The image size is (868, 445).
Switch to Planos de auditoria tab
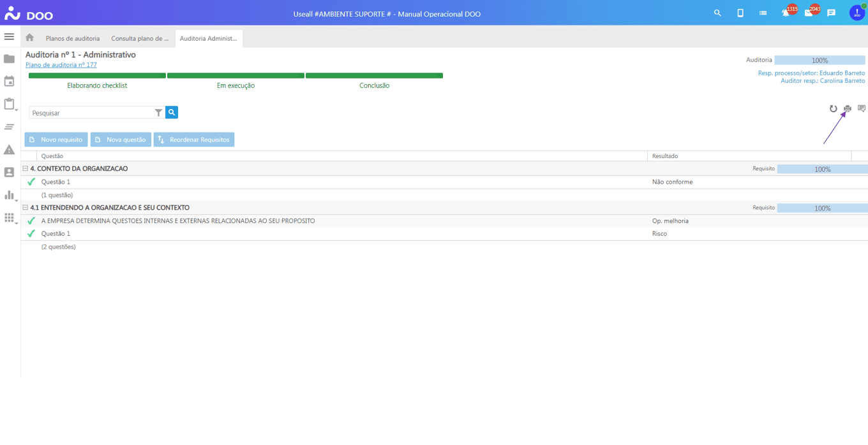[73, 38]
